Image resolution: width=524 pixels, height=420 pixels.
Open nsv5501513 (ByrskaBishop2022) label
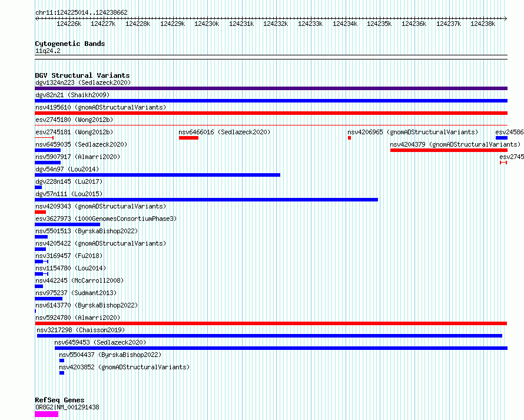(x=87, y=231)
